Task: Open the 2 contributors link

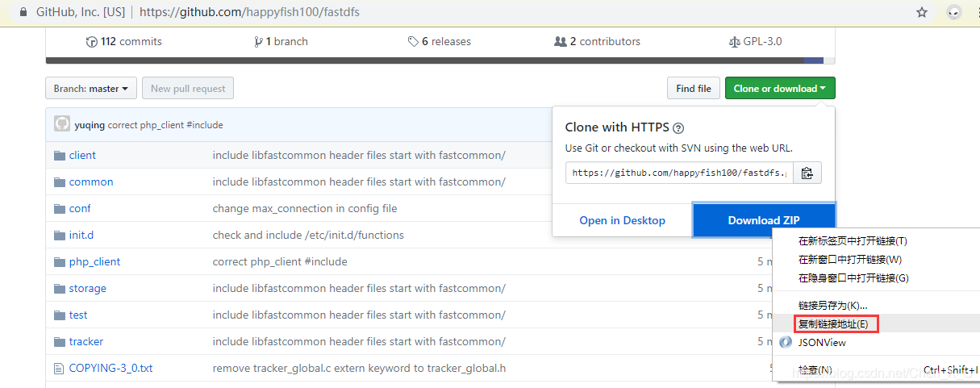Action: (x=597, y=42)
